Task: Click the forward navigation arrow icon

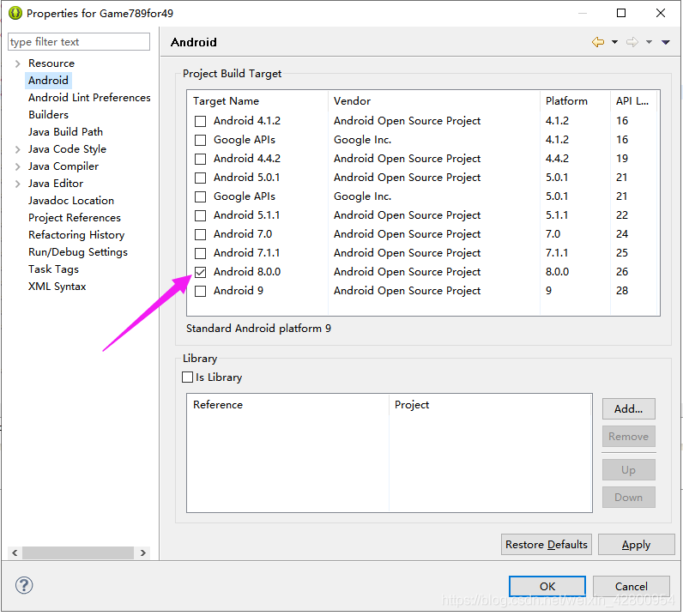Action: pos(632,42)
